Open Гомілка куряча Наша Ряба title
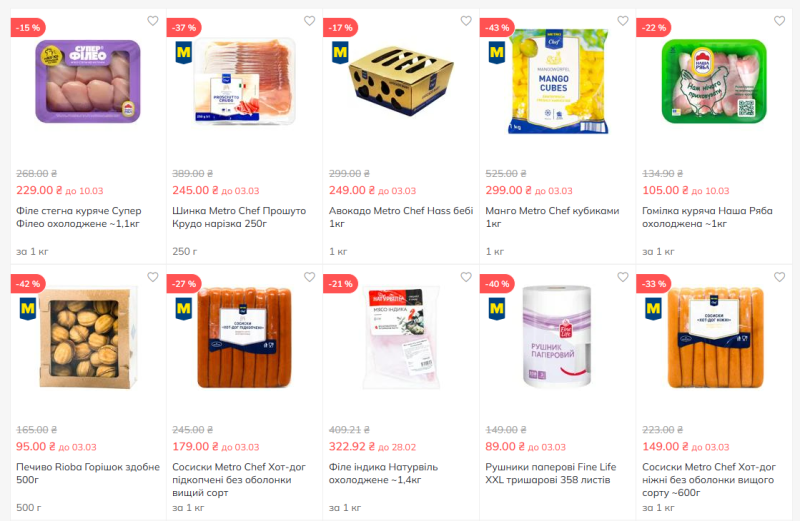 coord(707,217)
